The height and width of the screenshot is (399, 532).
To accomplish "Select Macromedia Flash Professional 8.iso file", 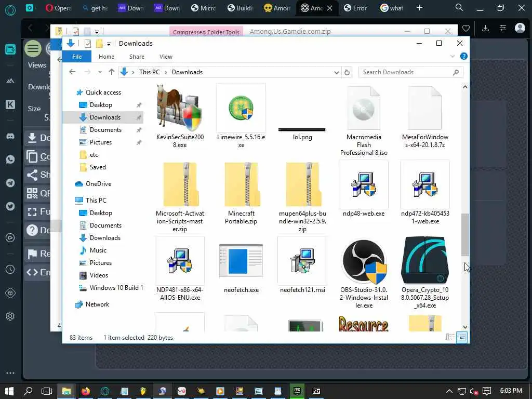I will (363, 108).
